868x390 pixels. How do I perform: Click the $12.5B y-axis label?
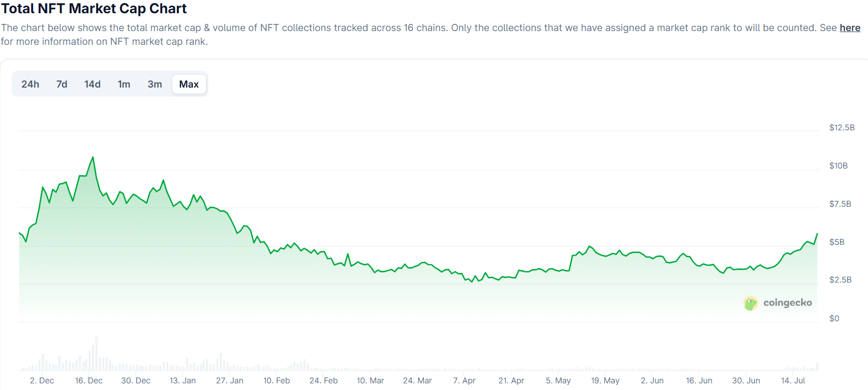click(842, 128)
